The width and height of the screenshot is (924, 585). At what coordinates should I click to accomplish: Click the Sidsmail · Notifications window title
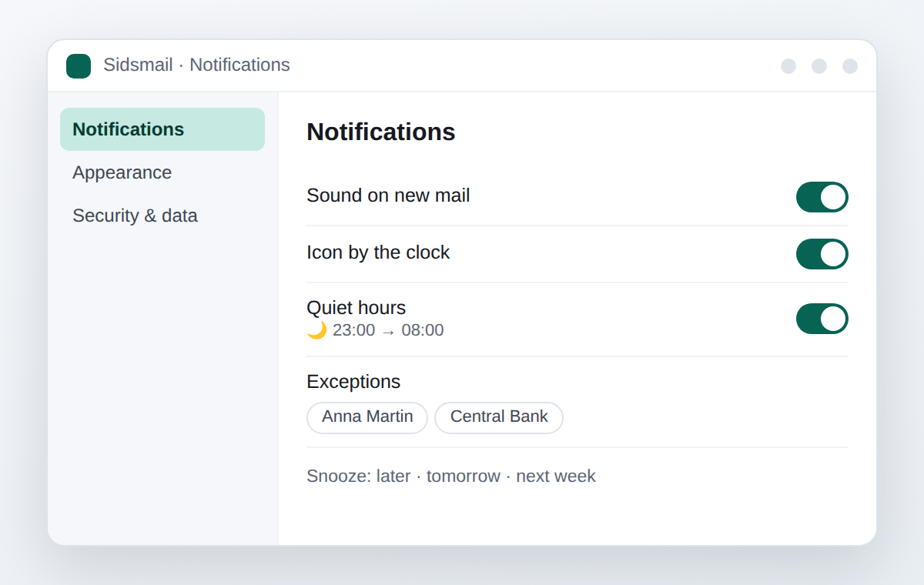pyautogui.click(x=196, y=65)
